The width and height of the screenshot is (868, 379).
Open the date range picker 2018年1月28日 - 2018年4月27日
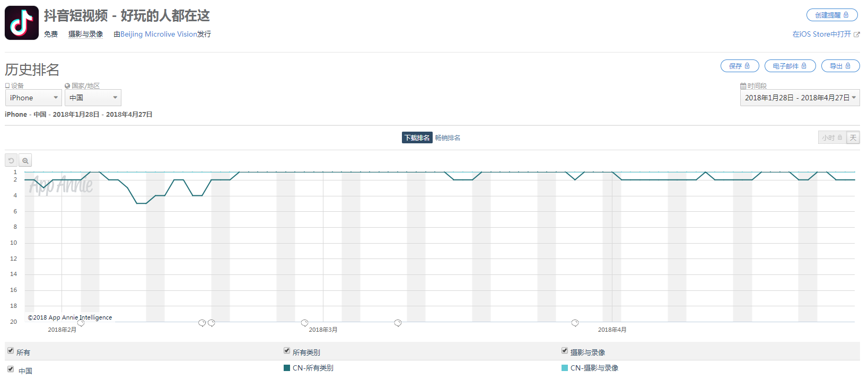click(800, 98)
